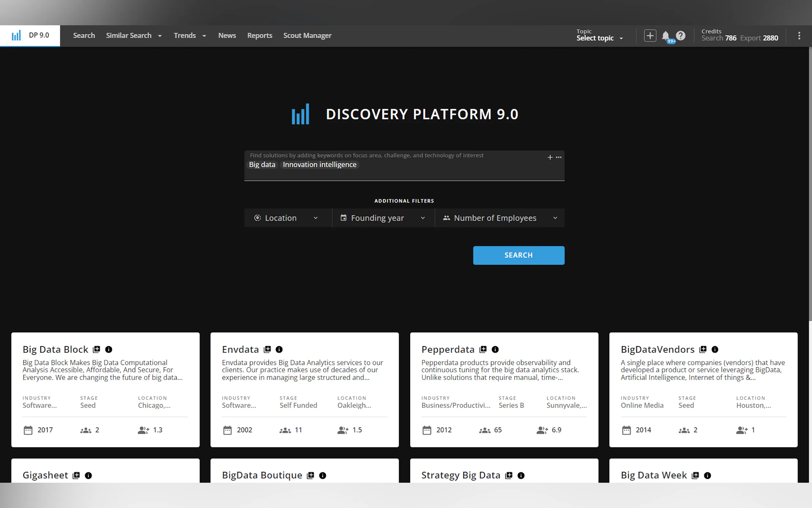Add Envdata to collection icon
The image size is (812, 508).
point(267,349)
